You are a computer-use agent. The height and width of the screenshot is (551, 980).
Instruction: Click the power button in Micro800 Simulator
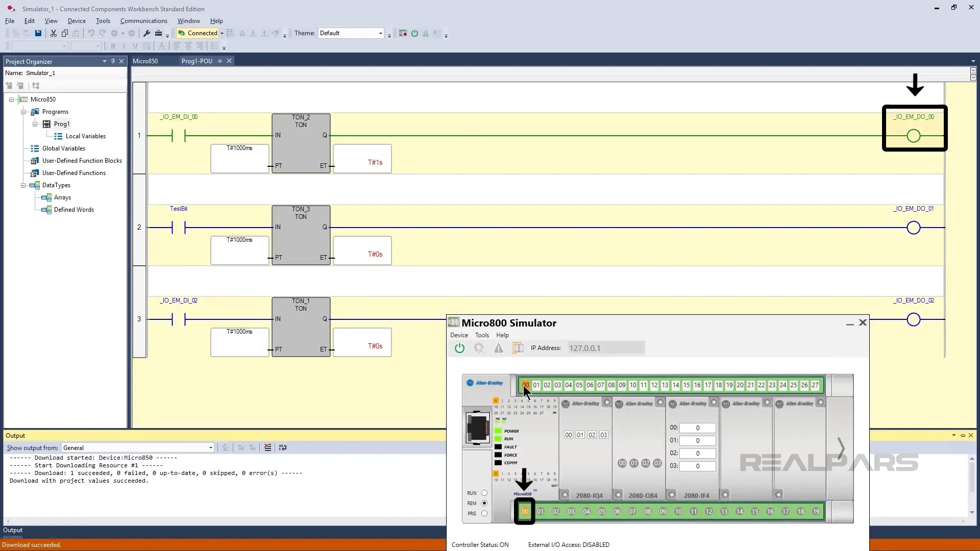tap(460, 348)
